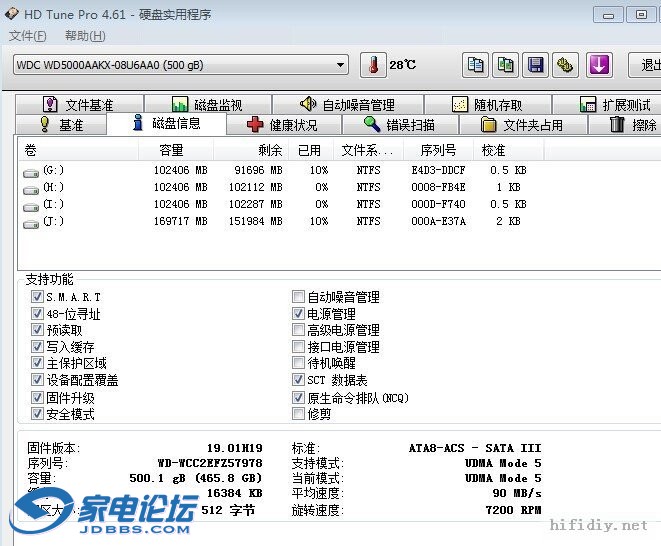Copy info to clipboard icon

tap(476, 65)
